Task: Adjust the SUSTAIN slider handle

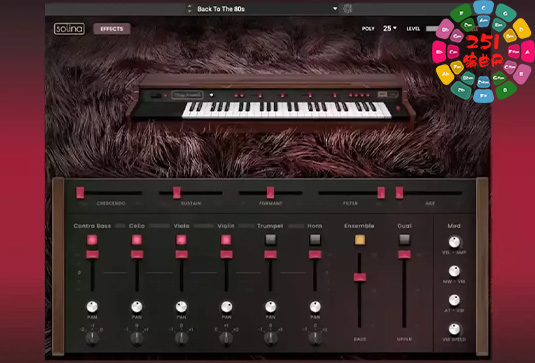Action: tap(176, 192)
